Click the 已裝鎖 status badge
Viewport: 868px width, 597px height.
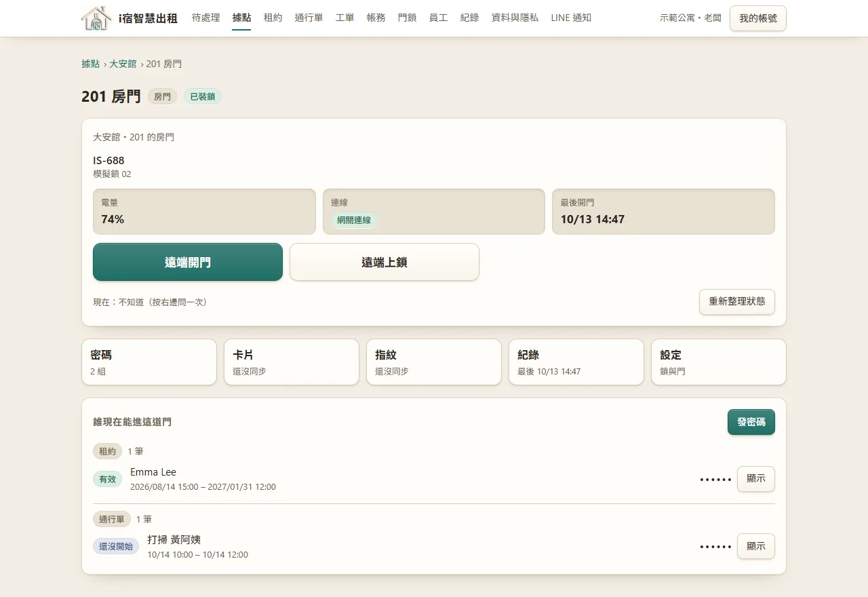click(x=203, y=97)
